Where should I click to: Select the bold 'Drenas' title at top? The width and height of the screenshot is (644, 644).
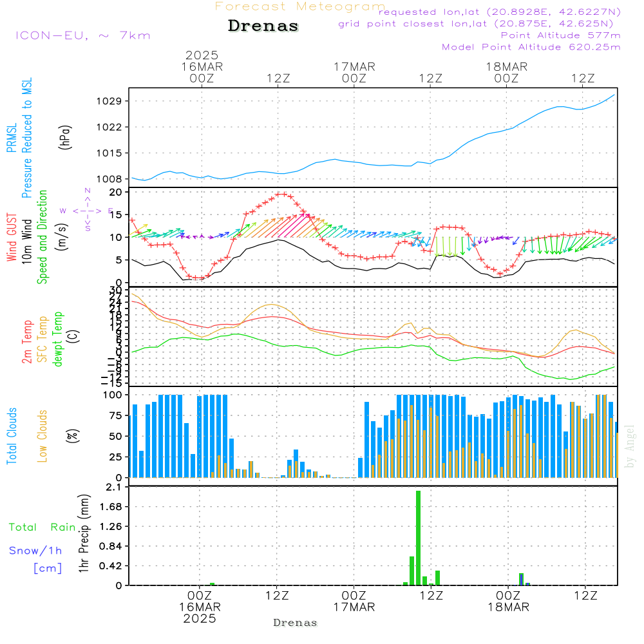click(263, 26)
